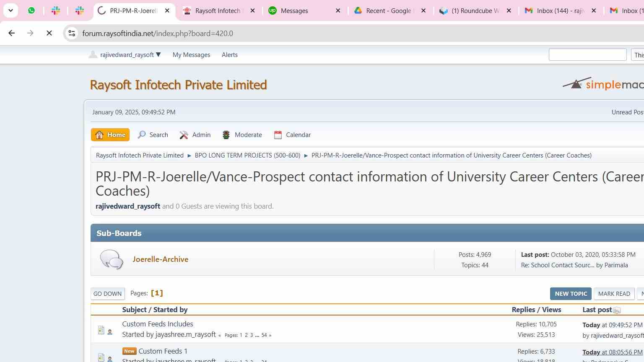Open the Joerelle-Archive sub-board
This screenshot has height=362, width=644.
(x=161, y=259)
